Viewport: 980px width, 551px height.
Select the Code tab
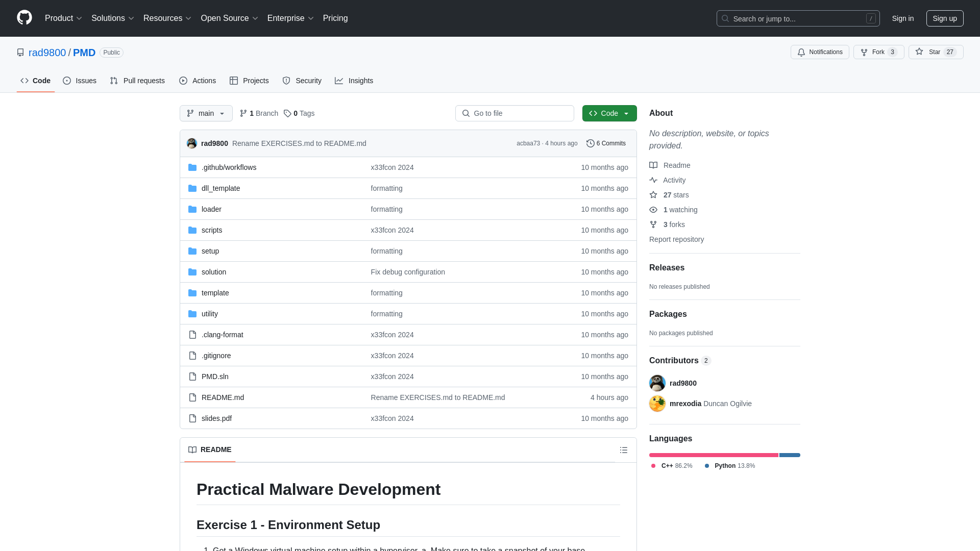point(36,81)
